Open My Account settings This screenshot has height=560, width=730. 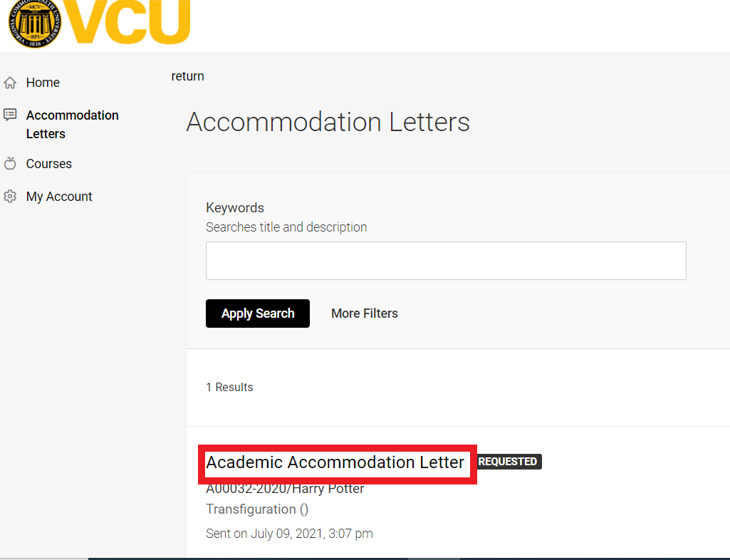59,197
